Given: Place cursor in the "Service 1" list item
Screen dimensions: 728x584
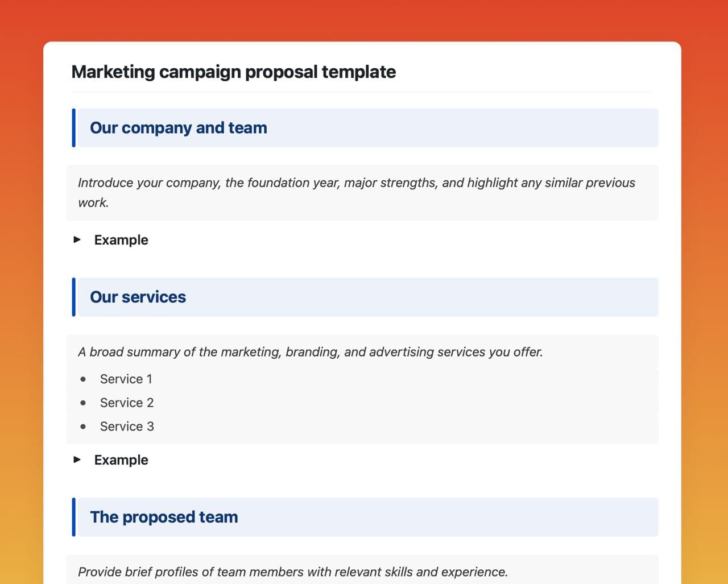Looking at the screenshot, I should tap(126, 379).
